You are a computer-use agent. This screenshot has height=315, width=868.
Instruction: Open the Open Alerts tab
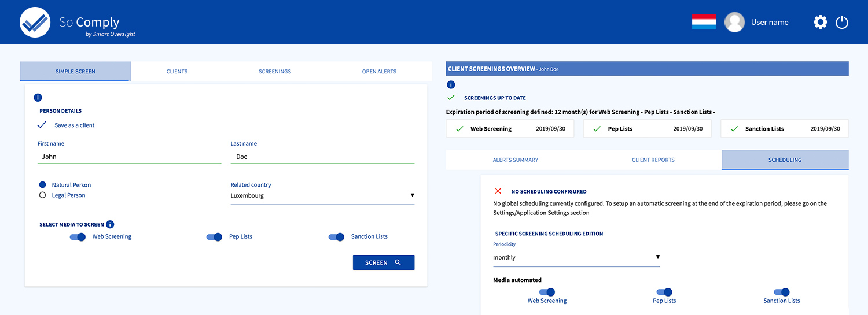tap(379, 72)
